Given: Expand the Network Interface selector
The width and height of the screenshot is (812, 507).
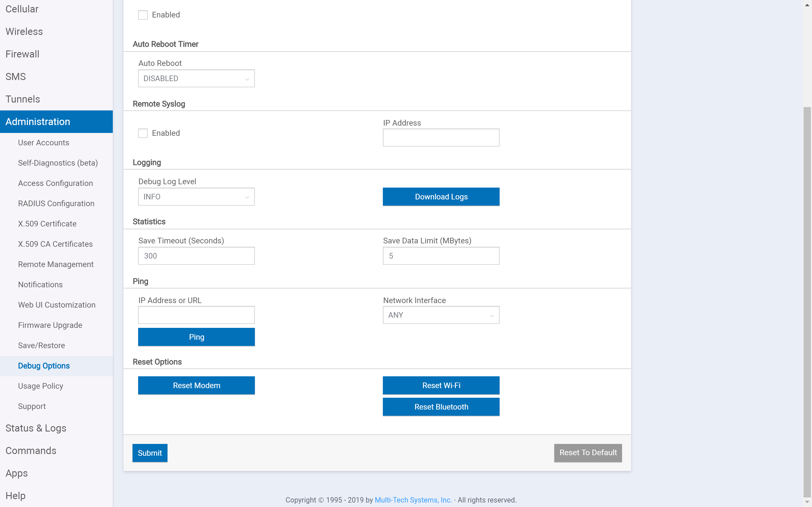Looking at the screenshot, I should [441, 315].
